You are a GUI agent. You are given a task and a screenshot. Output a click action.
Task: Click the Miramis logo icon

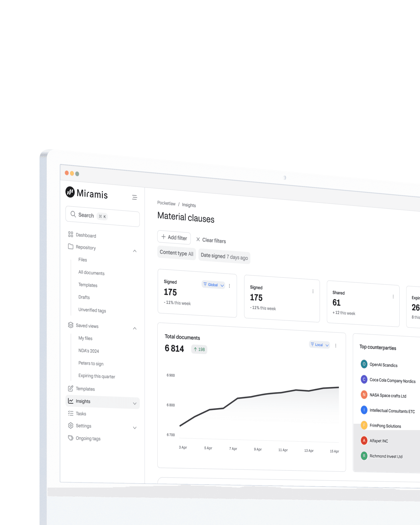70,192
